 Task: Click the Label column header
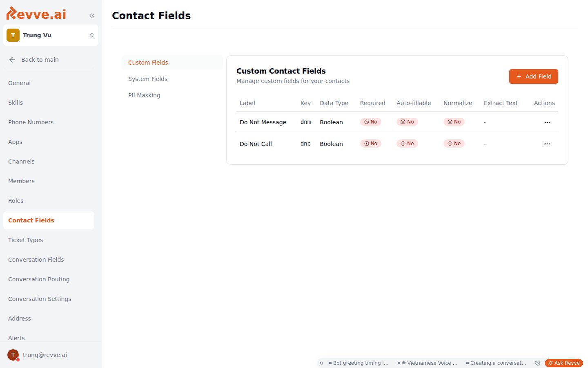tap(247, 103)
